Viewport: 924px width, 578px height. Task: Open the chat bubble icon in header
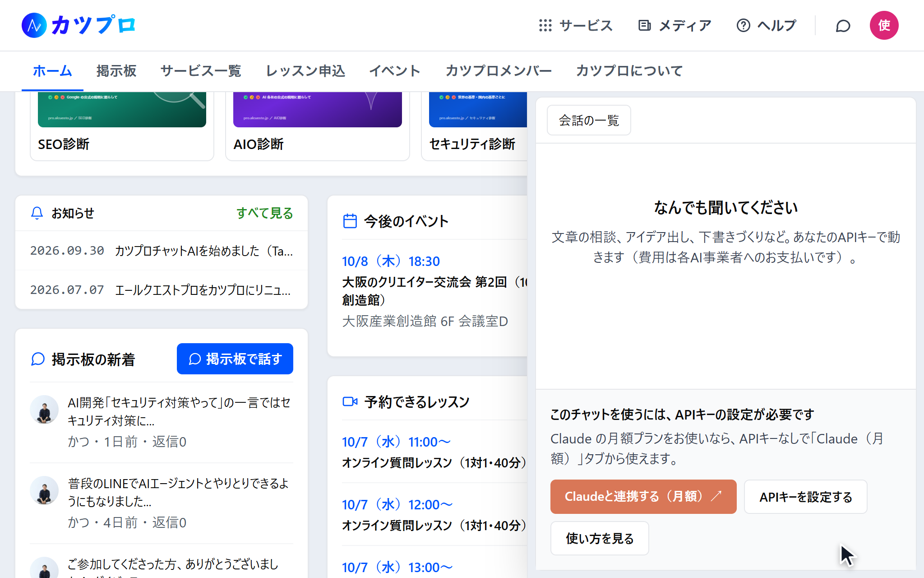pyautogui.click(x=843, y=26)
